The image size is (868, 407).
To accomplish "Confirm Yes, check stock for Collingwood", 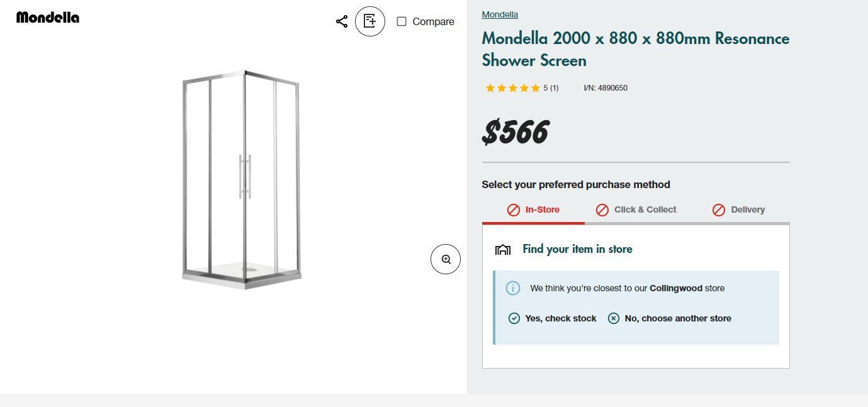I will point(560,318).
